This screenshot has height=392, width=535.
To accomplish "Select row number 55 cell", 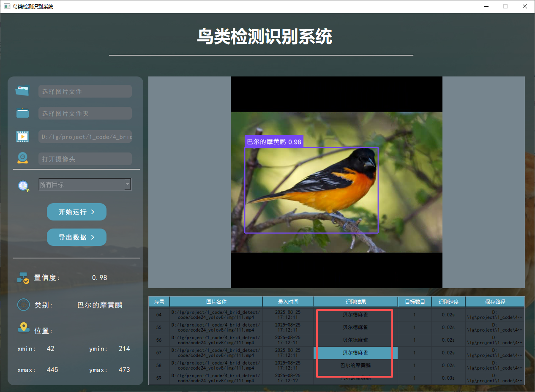I will (159, 327).
